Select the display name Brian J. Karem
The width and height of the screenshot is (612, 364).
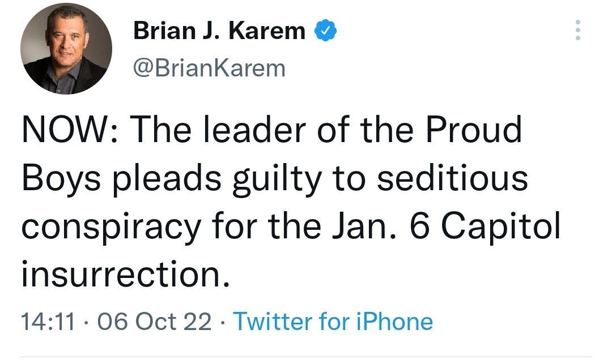pos(221,31)
